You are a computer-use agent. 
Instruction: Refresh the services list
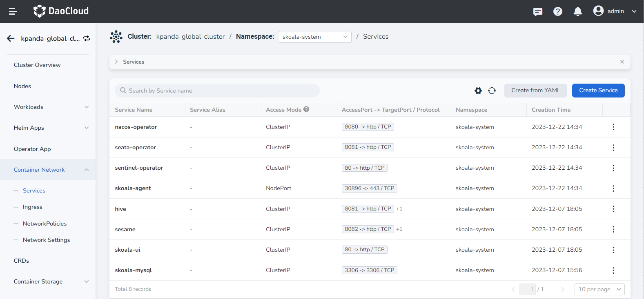tap(492, 91)
